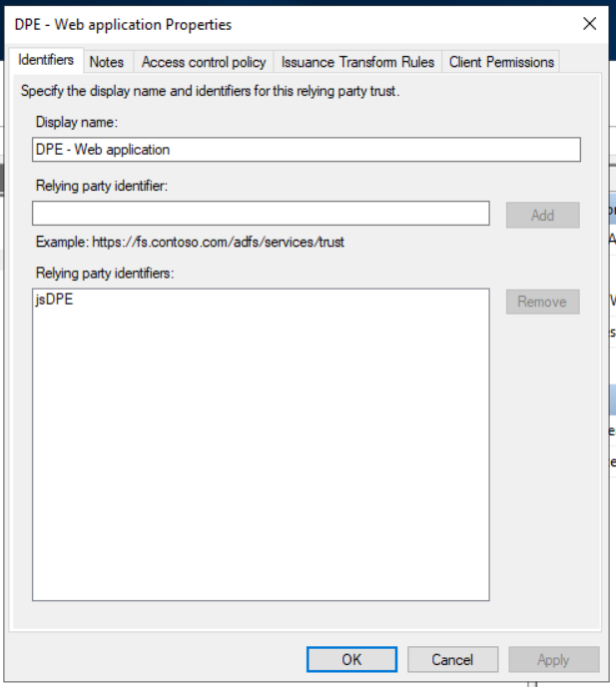Screen dimensions: 616x687
Task: Go to Access control policy tab
Action: click(x=204, y=62)
